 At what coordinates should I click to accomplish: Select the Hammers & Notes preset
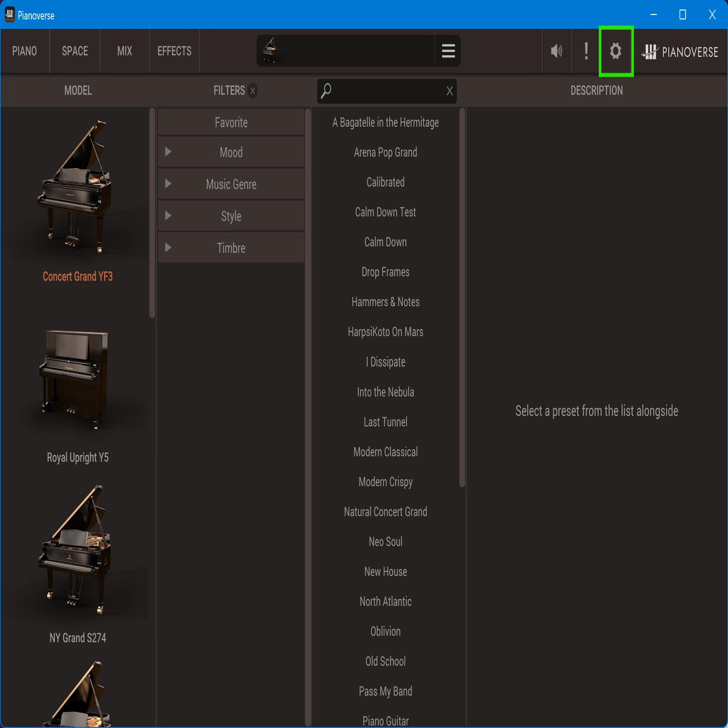coord(385,302)
